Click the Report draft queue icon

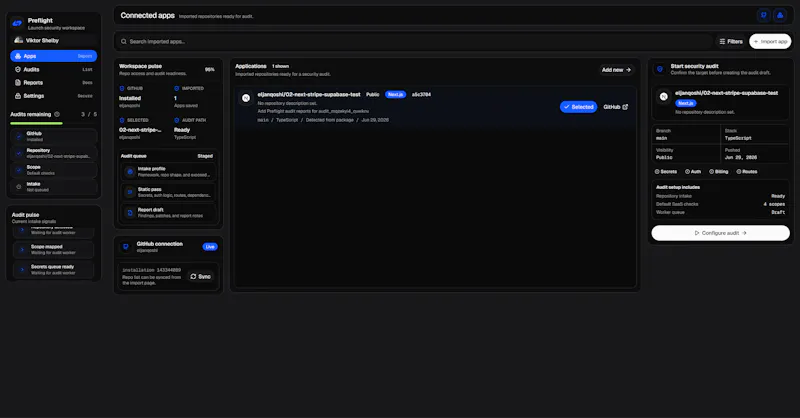[x=130, y=213]
